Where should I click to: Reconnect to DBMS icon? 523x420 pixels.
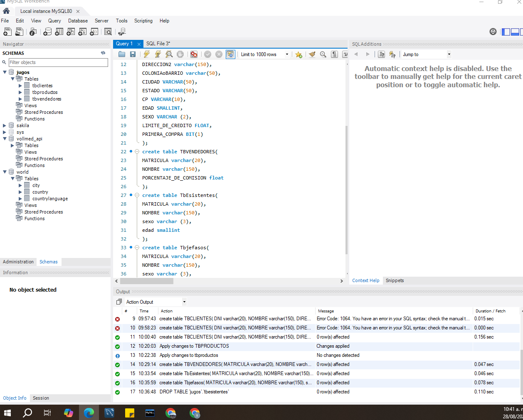pos(122,32)
